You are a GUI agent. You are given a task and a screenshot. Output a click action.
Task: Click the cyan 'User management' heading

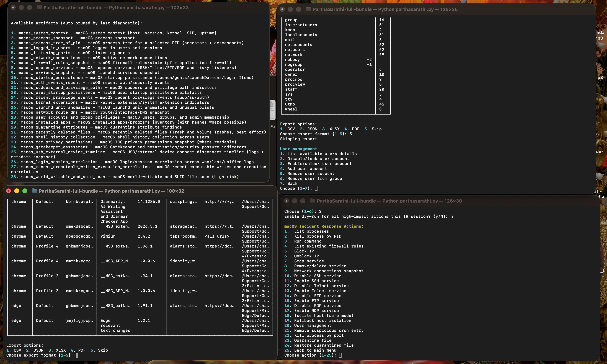pos(299,149)
